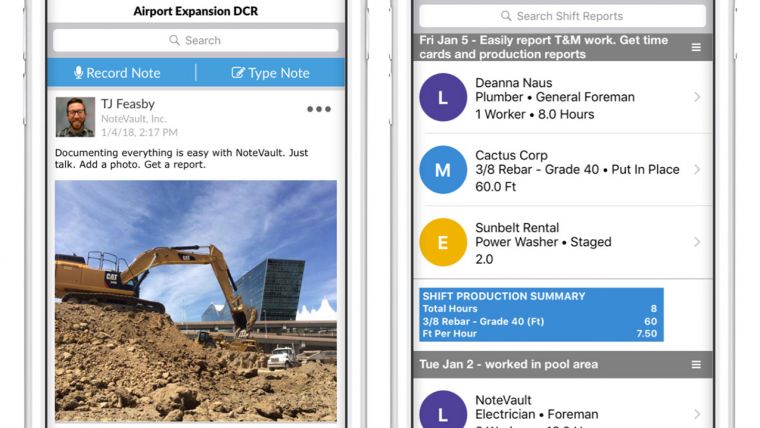Tap TJ Feasby's profile photo
The width and height of the screenshot is (760, 428).
(x=75, y=117)
